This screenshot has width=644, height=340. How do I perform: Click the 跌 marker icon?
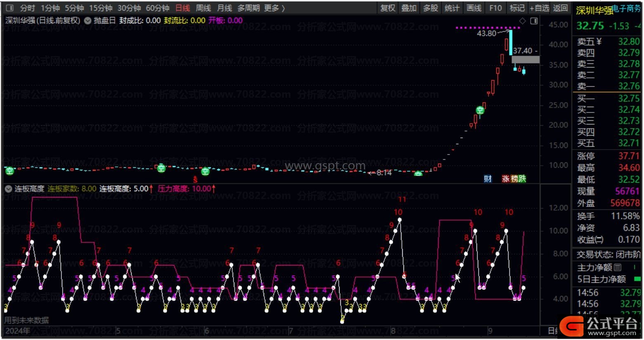[522, 178]
